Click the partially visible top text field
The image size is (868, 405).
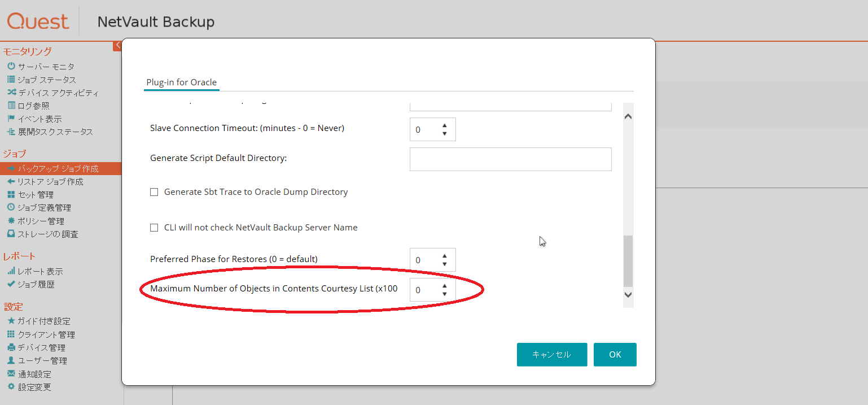[x=510, y=106]
